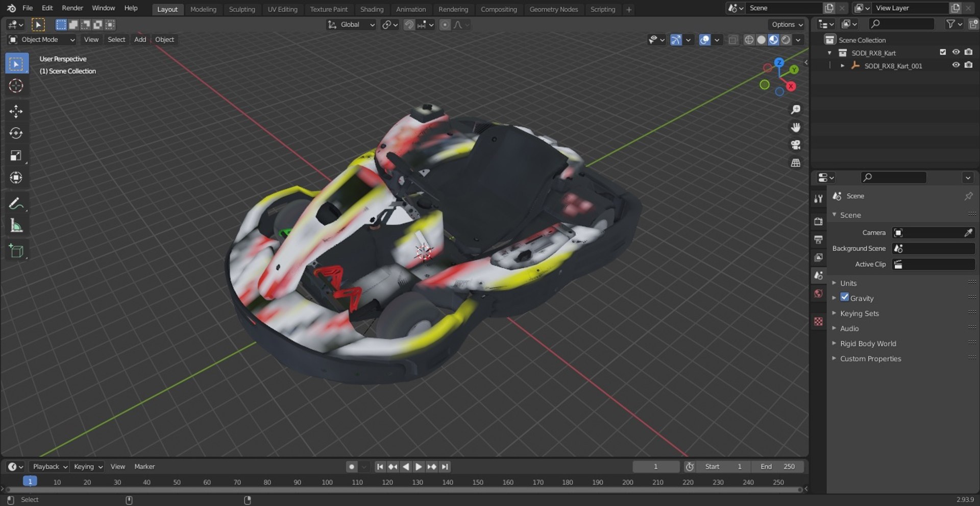The width and height of the screenshot is (980, 506).
Task: Click the End frame value field
Action: tap(778, 467)
